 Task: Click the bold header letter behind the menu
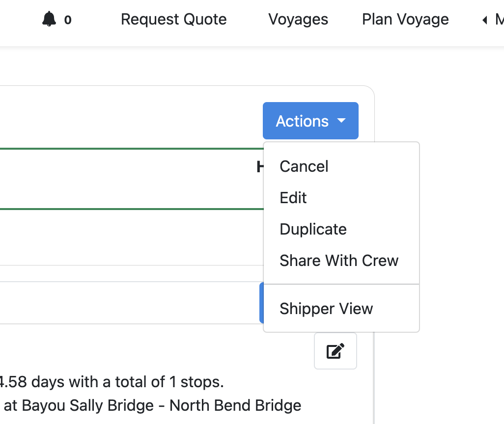pos(260,167)
